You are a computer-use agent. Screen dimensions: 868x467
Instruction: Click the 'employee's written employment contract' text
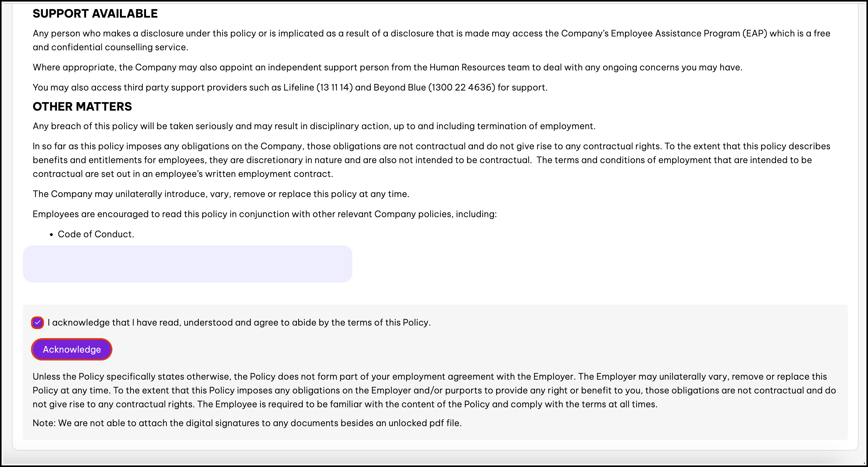coord(244,174)
